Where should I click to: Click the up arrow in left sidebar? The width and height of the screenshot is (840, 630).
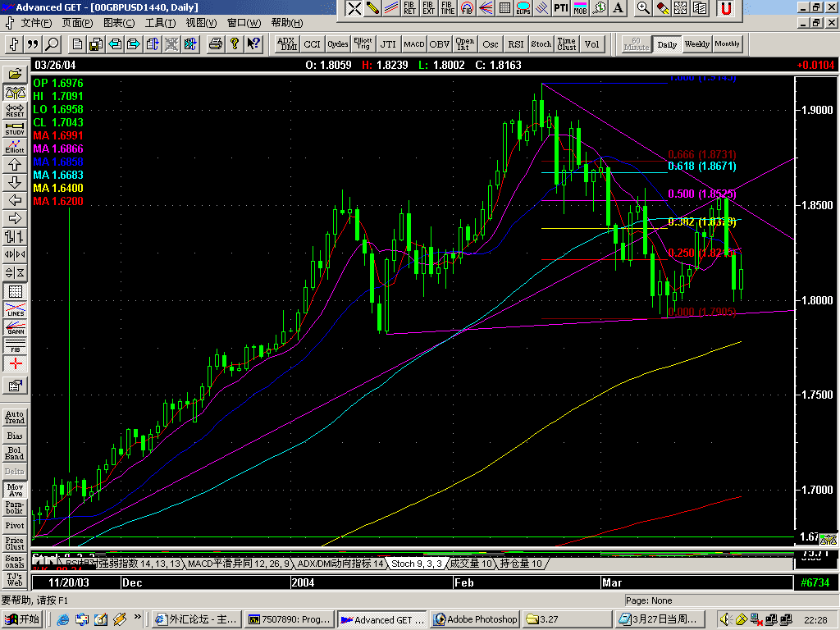(15, 164)
